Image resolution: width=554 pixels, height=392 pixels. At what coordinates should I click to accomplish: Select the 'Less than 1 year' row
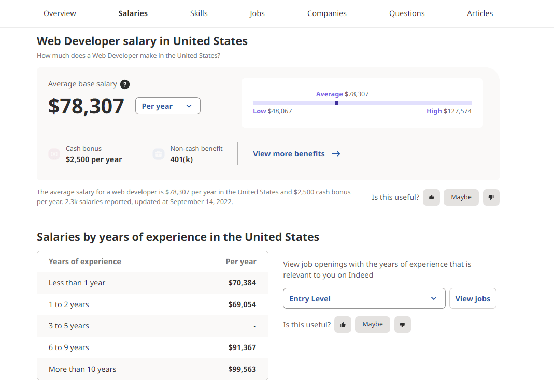click(153, 283)
